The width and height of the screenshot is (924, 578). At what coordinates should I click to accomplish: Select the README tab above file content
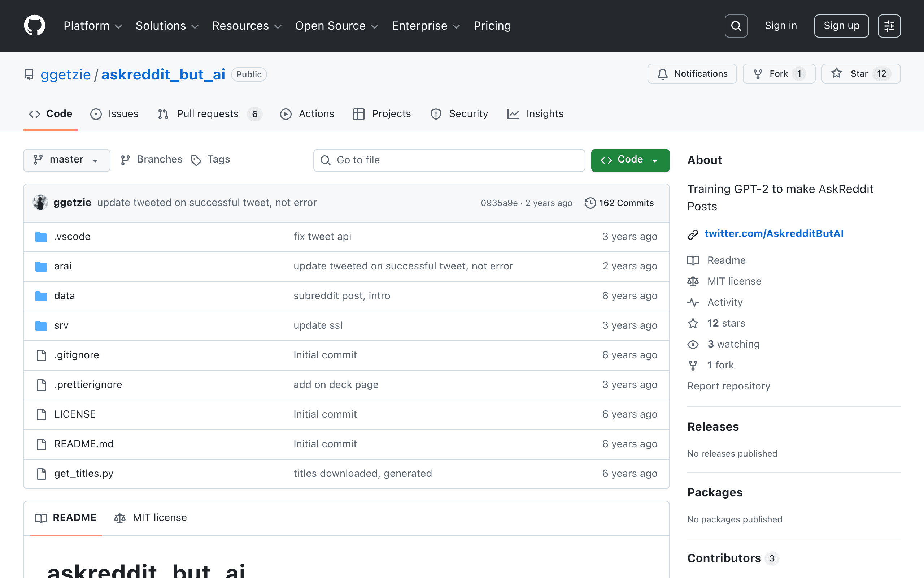[66, 518]
